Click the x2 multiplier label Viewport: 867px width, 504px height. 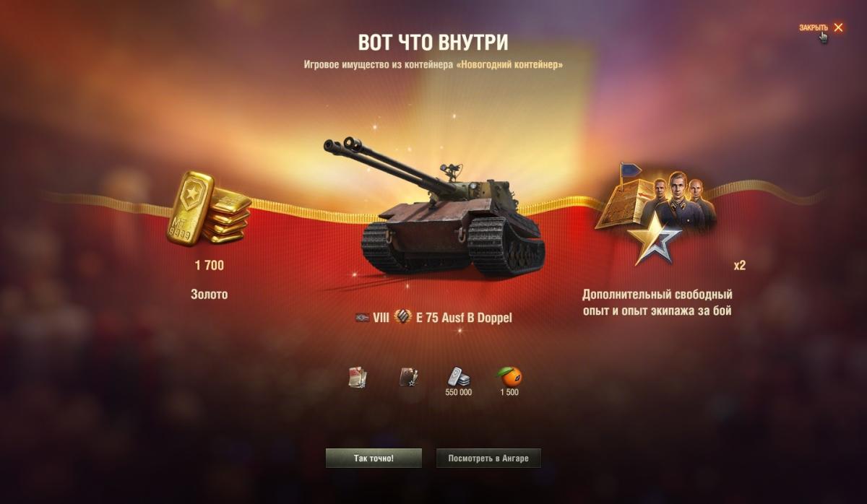(739, 266)
